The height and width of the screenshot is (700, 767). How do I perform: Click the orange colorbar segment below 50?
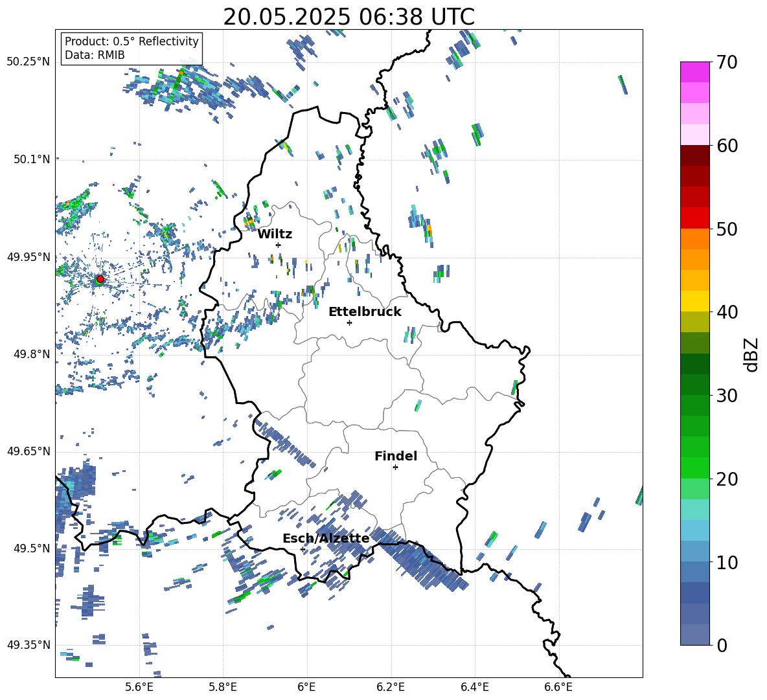click(694, 238)
